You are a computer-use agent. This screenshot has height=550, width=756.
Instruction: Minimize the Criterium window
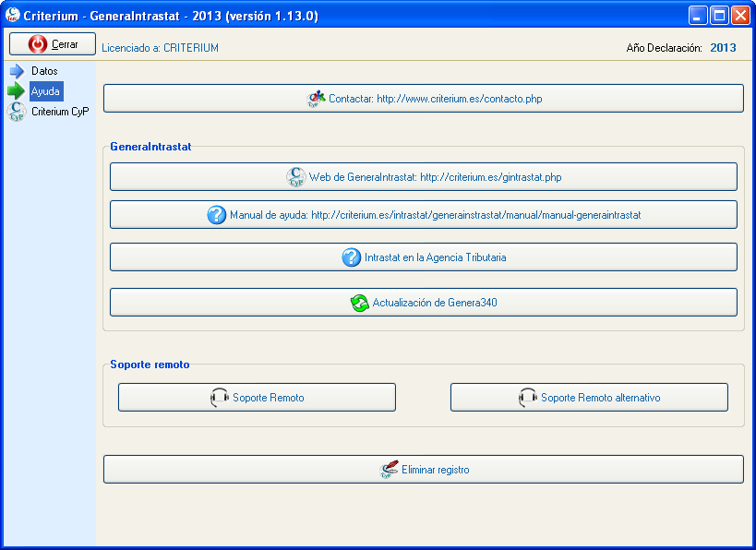(697, 16)
